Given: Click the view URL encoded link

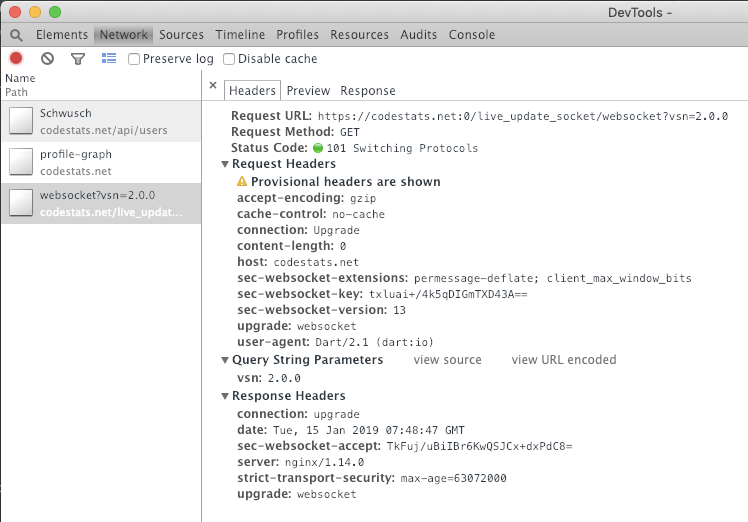Looking at the screenshot, I should click(x=564, y=360).
